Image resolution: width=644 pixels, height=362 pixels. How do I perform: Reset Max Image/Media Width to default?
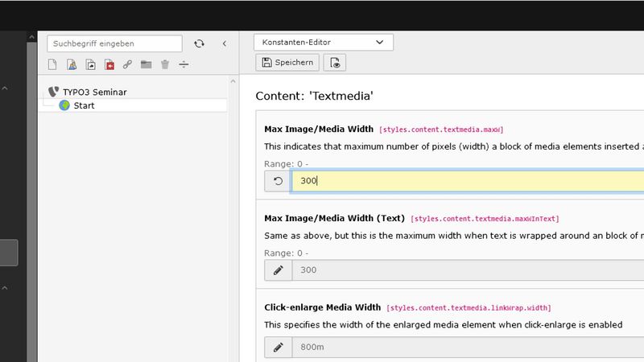279,181
